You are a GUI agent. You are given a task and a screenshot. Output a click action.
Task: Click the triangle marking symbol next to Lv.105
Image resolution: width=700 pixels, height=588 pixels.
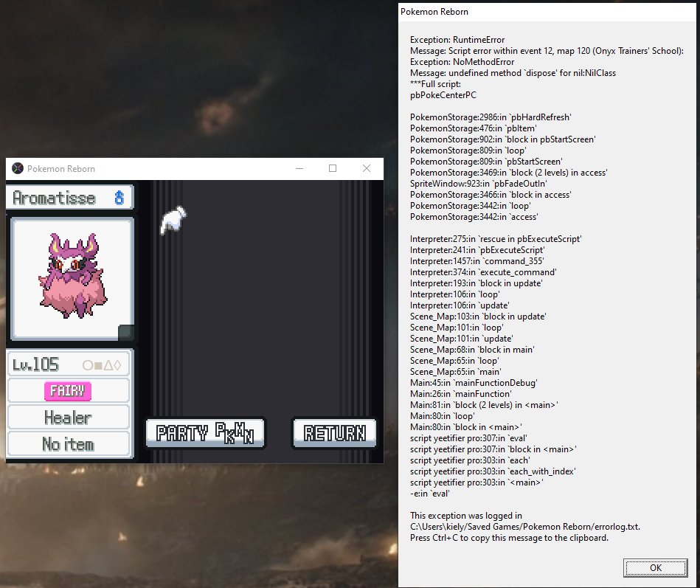(108, 365)
